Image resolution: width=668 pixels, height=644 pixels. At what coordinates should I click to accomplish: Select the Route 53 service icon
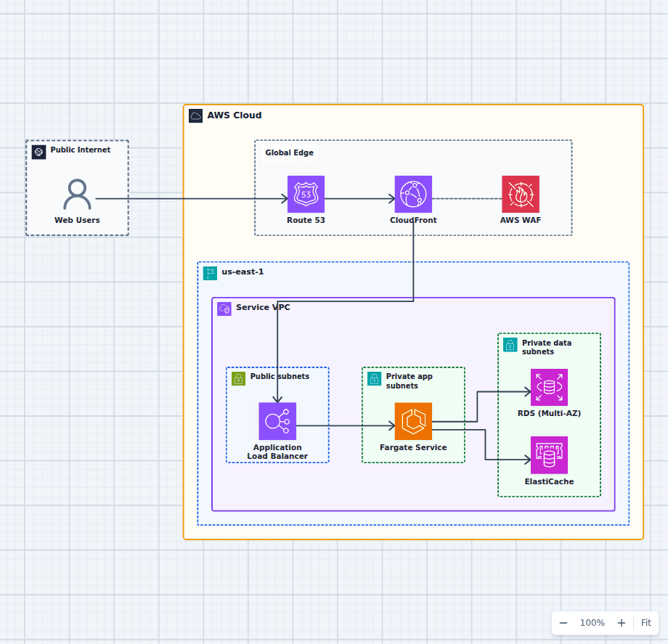coord(306,195)
